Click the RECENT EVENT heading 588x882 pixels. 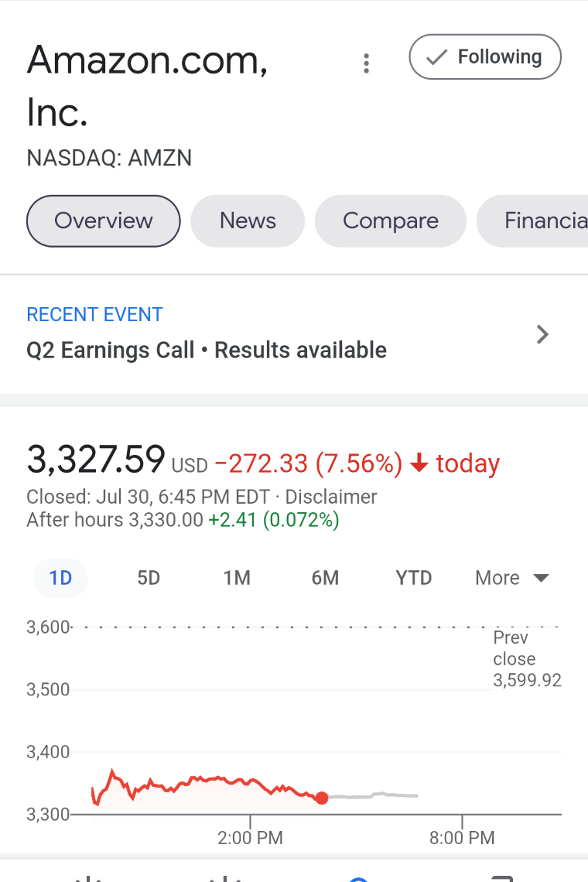click(x=94, y=314)
